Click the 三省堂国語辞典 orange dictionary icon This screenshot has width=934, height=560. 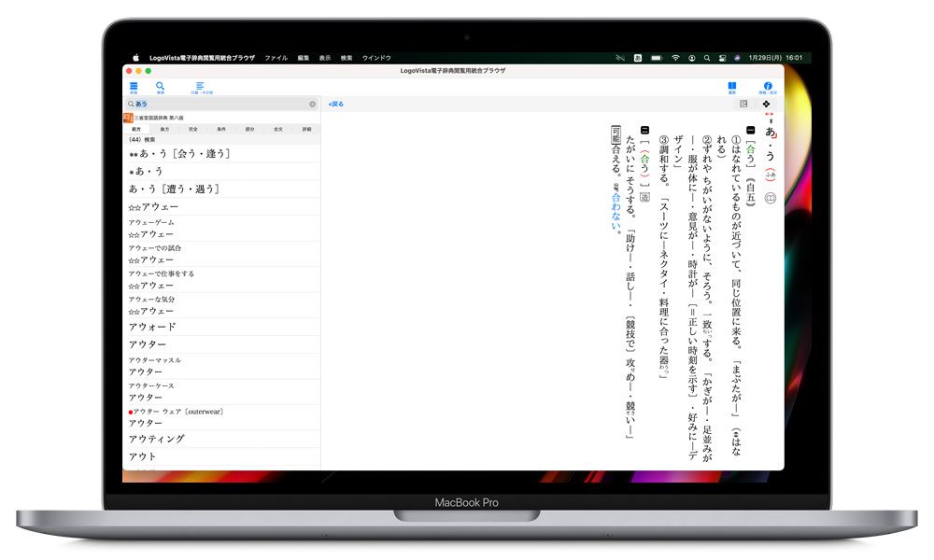(x=128, y=118)
